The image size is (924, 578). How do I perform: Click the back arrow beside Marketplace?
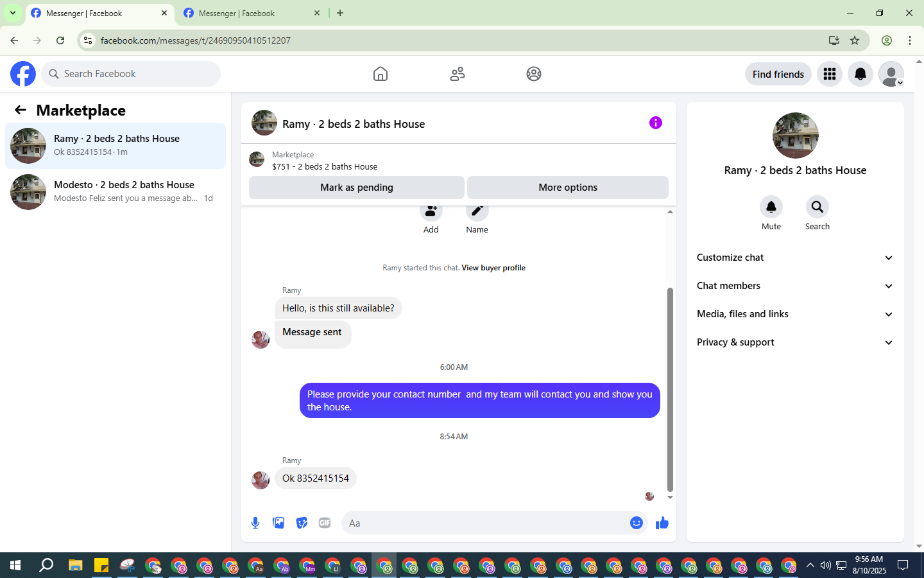pyautogui.click(x=21, y=110)
